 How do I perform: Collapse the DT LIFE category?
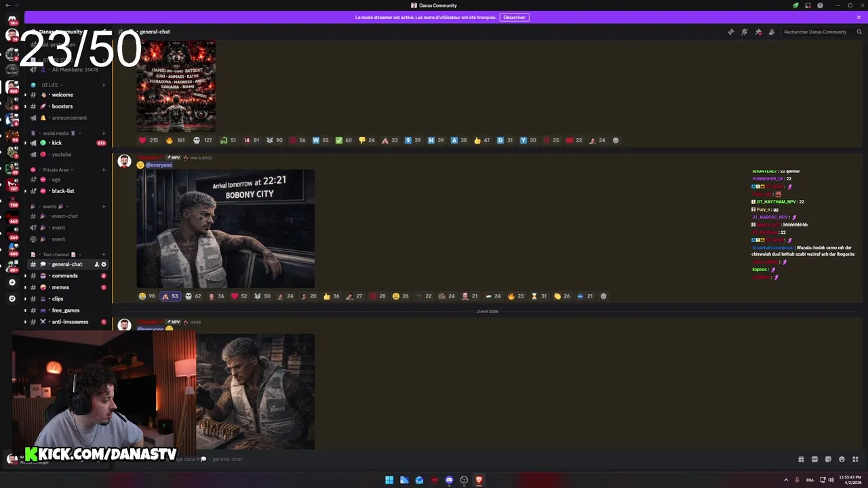pyautogui.click(x=50, y=85)
